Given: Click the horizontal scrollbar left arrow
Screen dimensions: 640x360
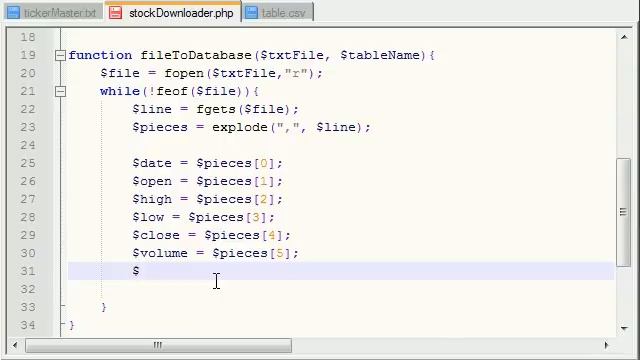Looking at the screenshot, I should pyautogui.click(x=15, y=345).
